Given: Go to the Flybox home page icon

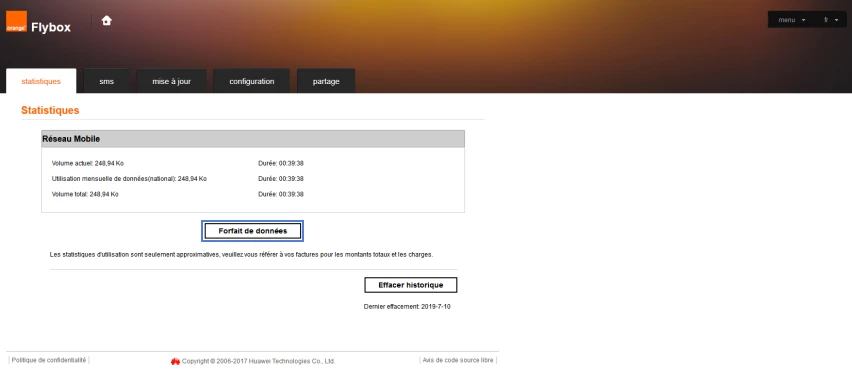Looking at the screenshot, I should 106,21.
